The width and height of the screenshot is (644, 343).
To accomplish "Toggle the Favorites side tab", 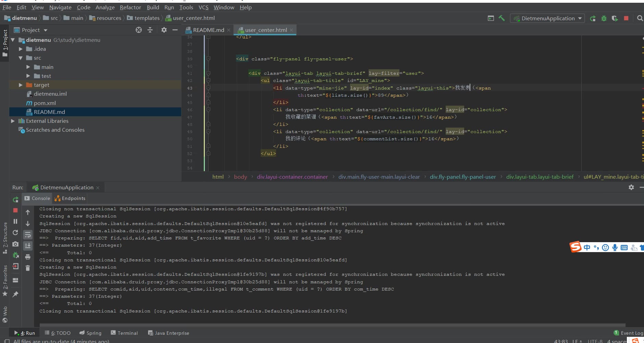I will [x=5, y=280].
